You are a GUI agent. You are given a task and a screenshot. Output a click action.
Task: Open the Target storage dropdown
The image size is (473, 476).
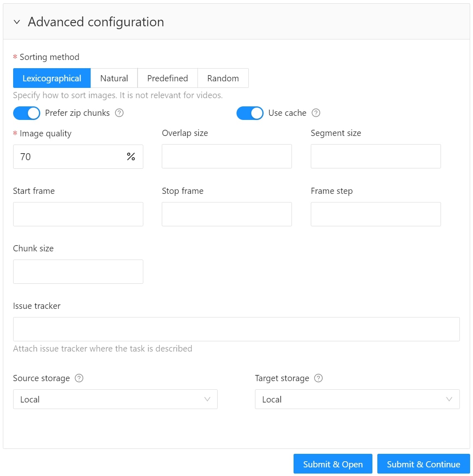pyautogui.click(x=357, y=399)
